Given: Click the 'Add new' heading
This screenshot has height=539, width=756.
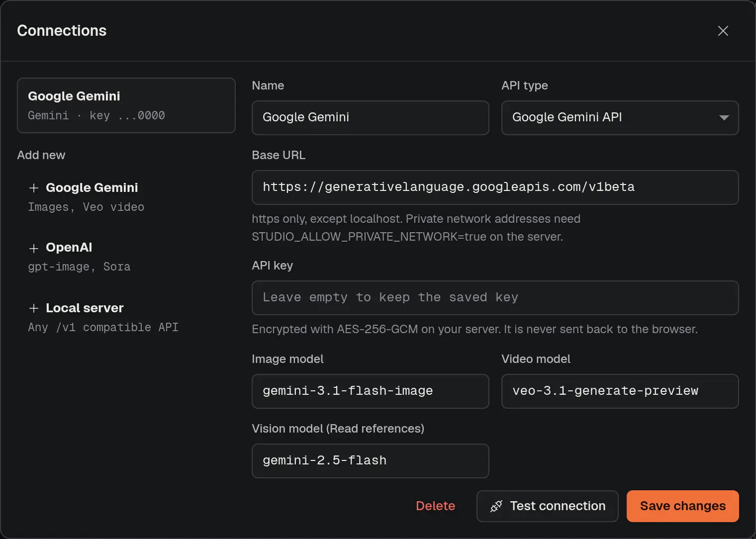Looking at the screenshot, I should point(41,155).
